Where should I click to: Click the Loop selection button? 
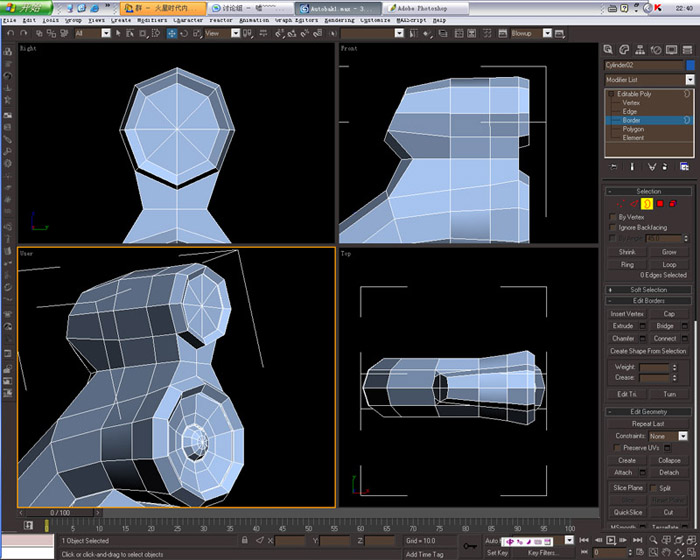pos(669,265)
